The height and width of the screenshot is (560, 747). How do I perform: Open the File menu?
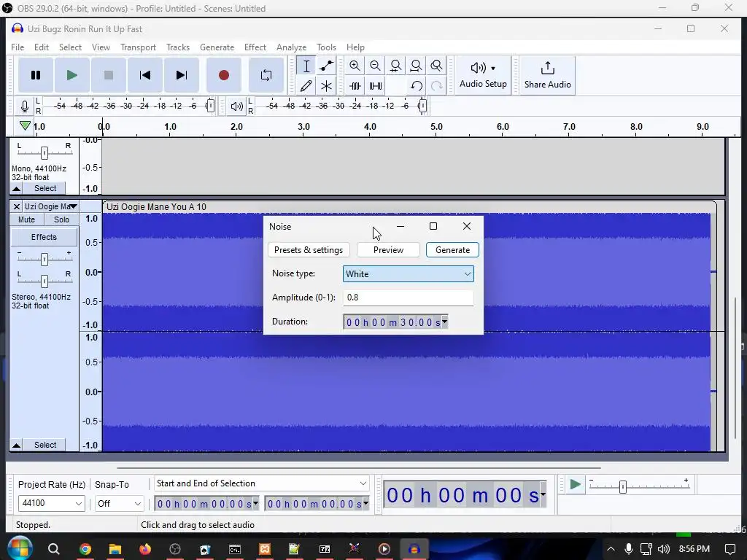[x=18, y=47]
